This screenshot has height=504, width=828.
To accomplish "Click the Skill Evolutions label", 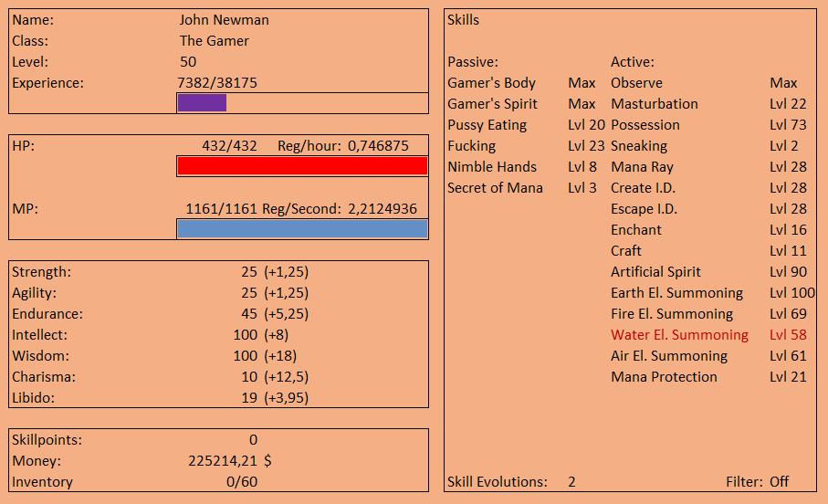I will pos(497,482).
